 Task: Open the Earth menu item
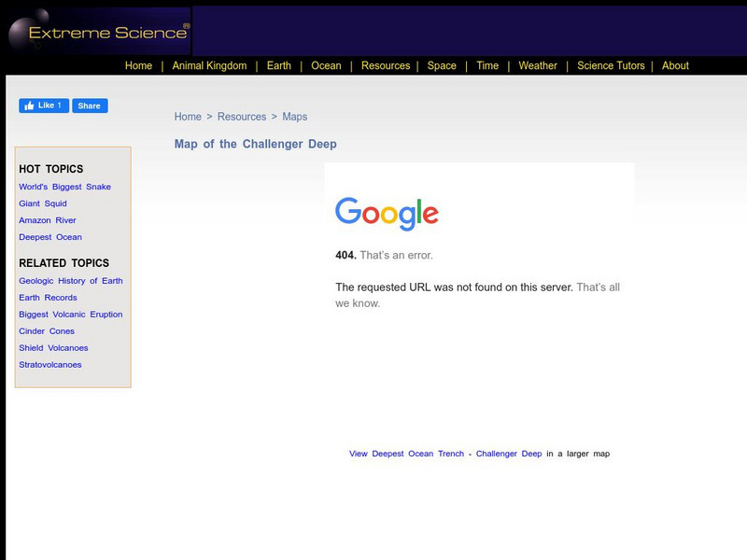278,65
